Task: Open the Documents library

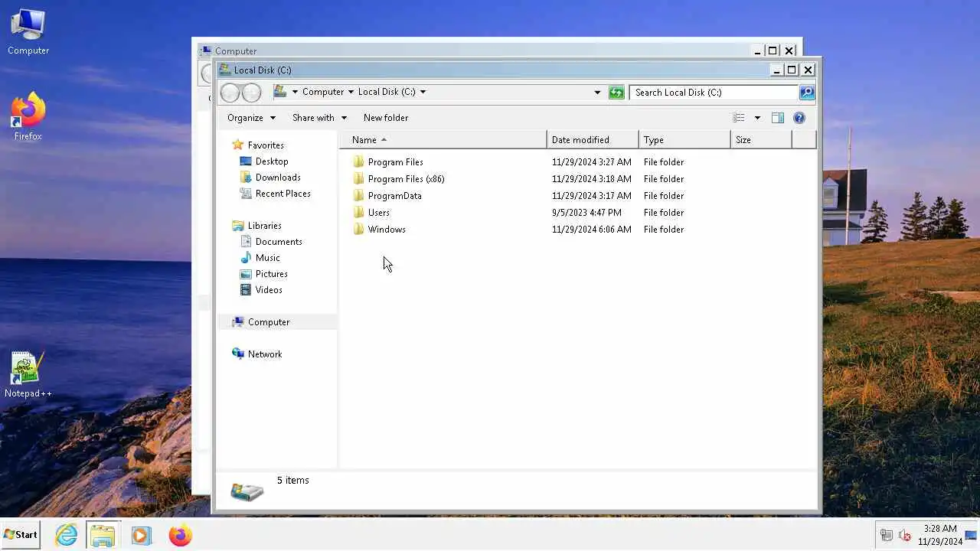Action: (279, 242)
